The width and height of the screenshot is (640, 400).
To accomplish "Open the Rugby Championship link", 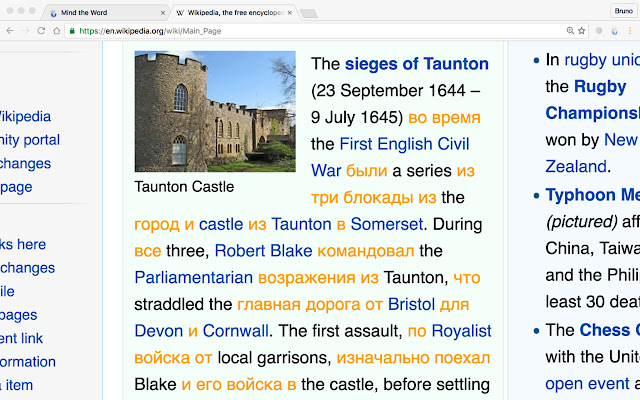I will coord(592,100).
